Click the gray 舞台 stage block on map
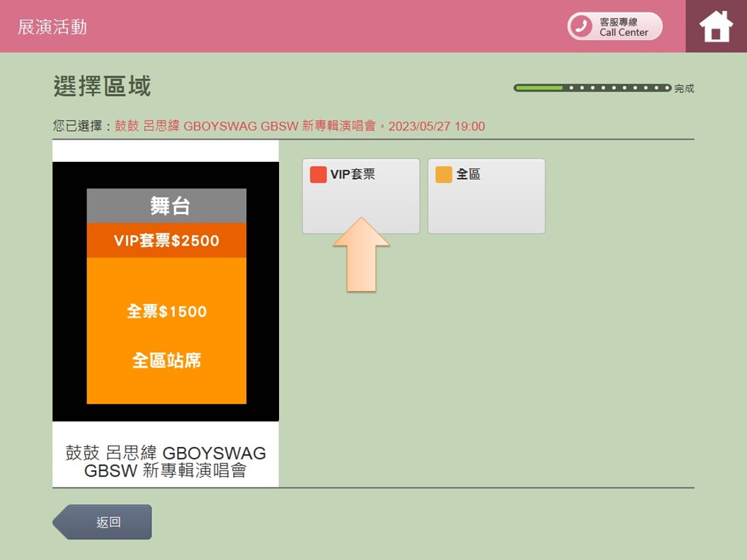The image size is (747, 560). click(166, 206)
